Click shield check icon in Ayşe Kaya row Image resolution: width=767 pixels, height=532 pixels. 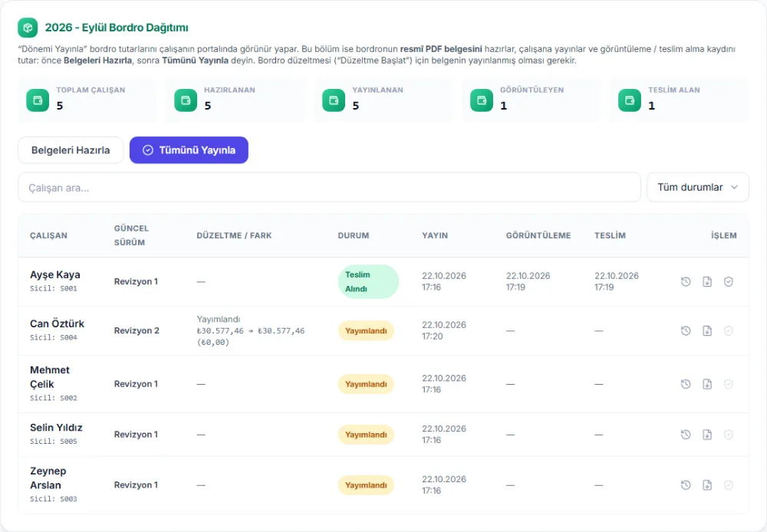pyautogui.click(x=729, y=281)
